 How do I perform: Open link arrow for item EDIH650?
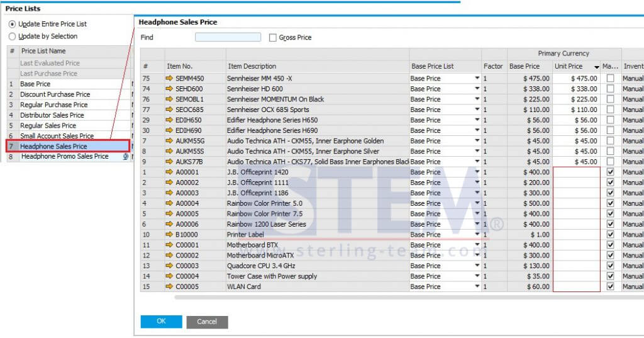pyautogui.click(x=169, y=120)
